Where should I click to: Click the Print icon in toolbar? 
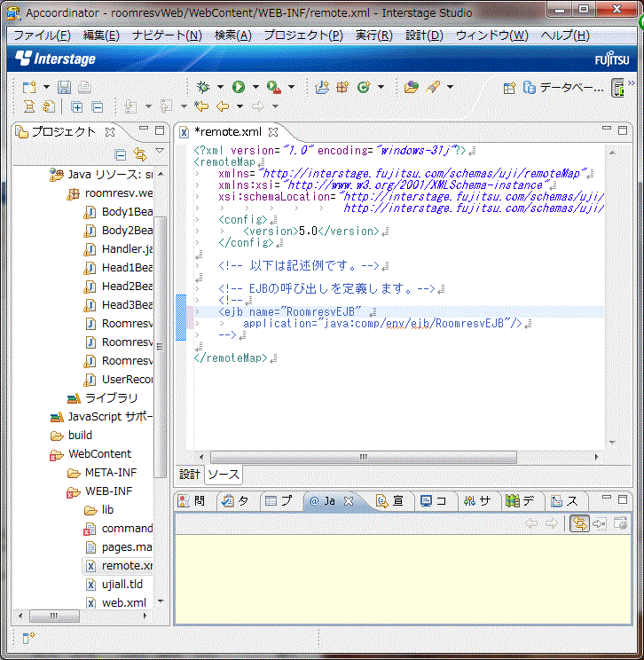point(84,87)
